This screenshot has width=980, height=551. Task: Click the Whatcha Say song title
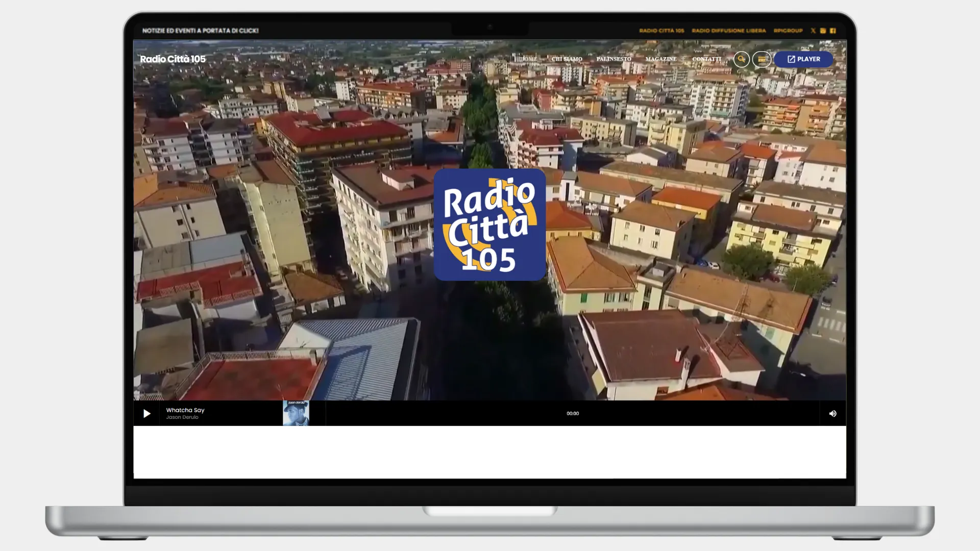click(x=185, y=410)
